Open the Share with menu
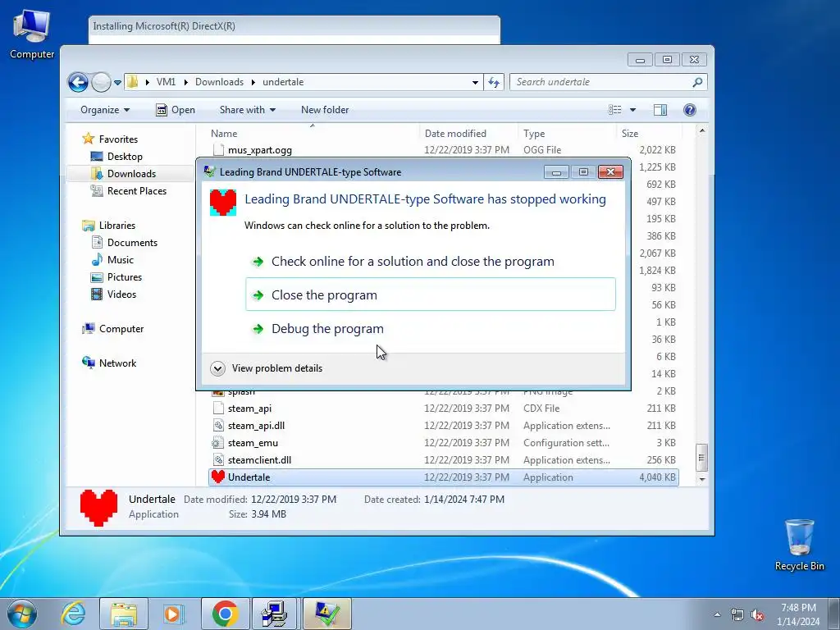 [248, 110]
